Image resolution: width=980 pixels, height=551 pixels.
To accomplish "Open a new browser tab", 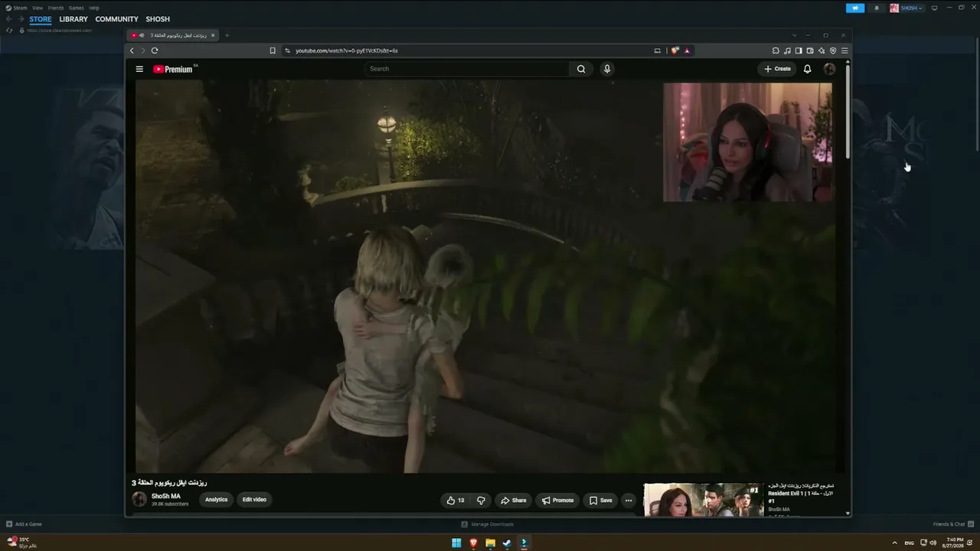I will coord(227,35).
